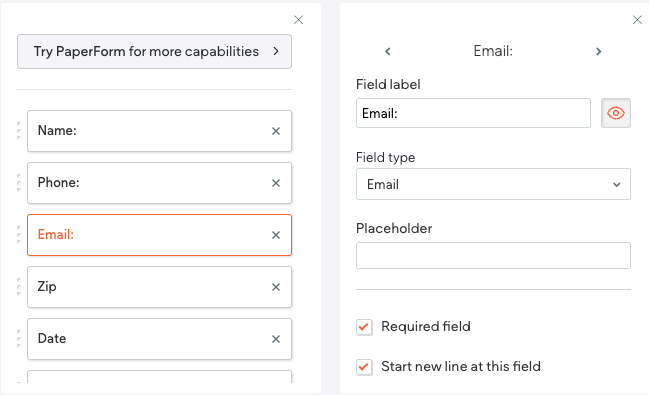Image resolution: width=649 pixels, height=395 pixels.
Task: Go to previous field with left chevron
Action: pos(387,51)
